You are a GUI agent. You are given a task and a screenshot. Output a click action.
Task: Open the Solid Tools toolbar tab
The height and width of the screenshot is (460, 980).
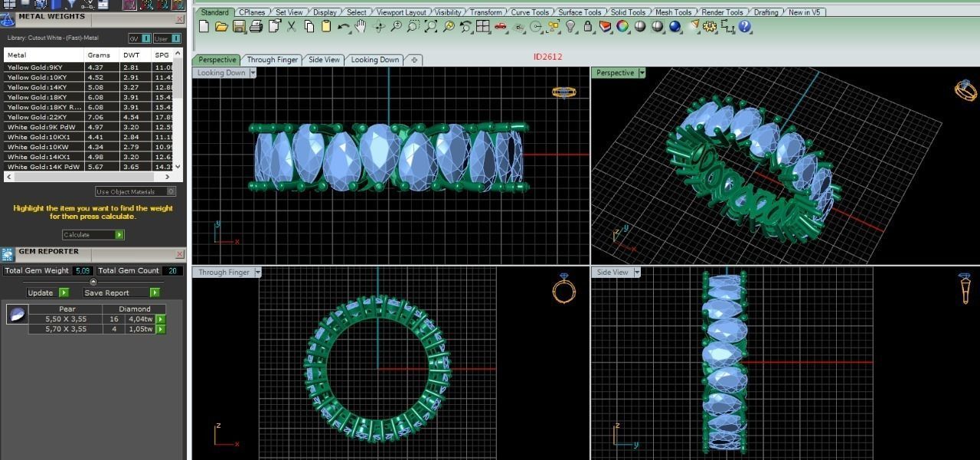tap(628, 12)
